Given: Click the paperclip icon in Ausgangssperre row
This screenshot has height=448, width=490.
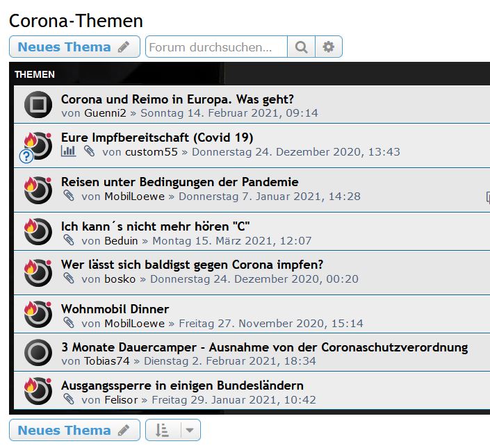Looking at the screenshot, I should 69,399.
